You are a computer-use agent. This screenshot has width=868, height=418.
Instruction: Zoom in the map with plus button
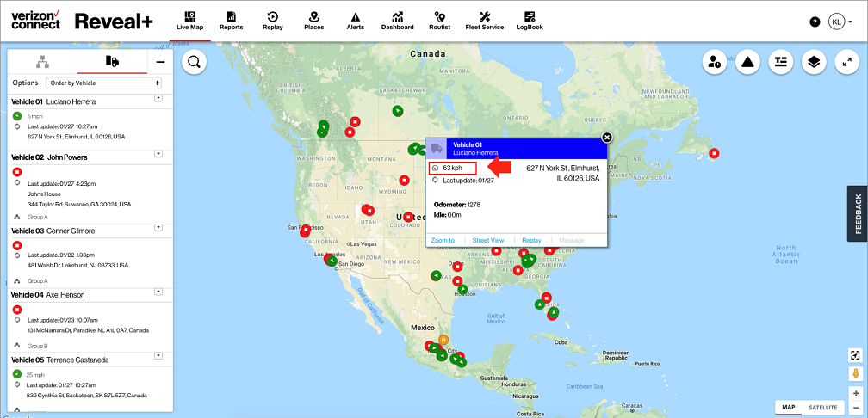pyautogui.click(x=856, y=392)
